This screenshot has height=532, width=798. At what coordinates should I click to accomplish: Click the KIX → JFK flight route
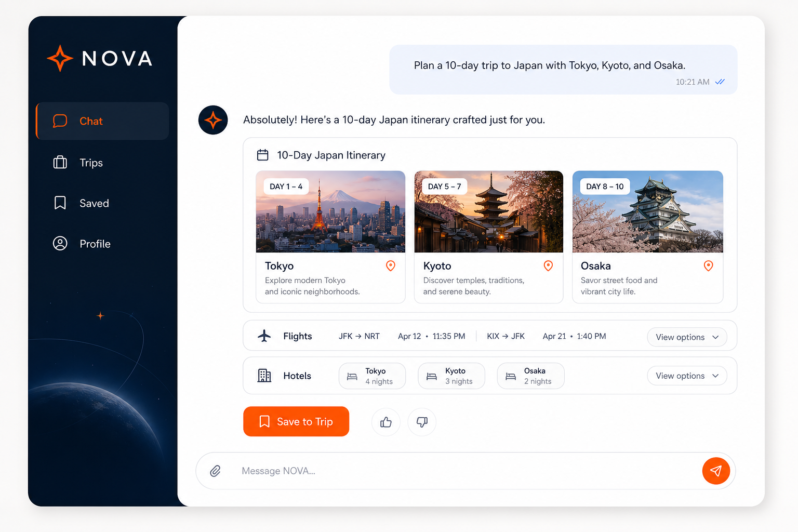tap(506, 336)
